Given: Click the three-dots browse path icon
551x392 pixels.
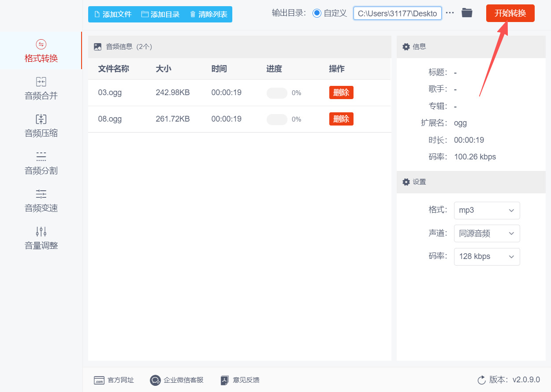Looking at the screenshot, I should tap(450, 13).
